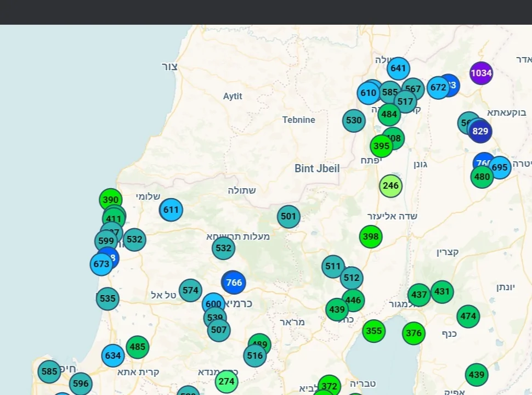Open the 574 marker near Tal El
The image size is (532, 395).
click(x=190, y=290)
